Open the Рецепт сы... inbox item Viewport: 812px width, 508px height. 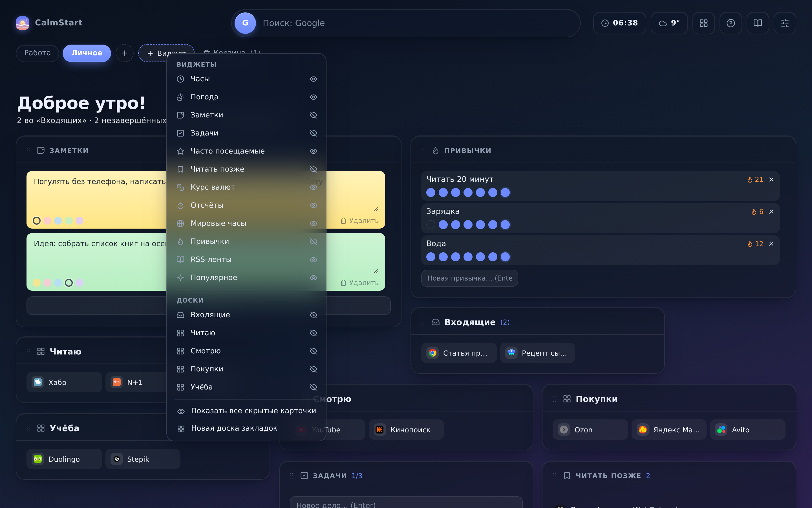pyautogui.click(x=538, y=353)
